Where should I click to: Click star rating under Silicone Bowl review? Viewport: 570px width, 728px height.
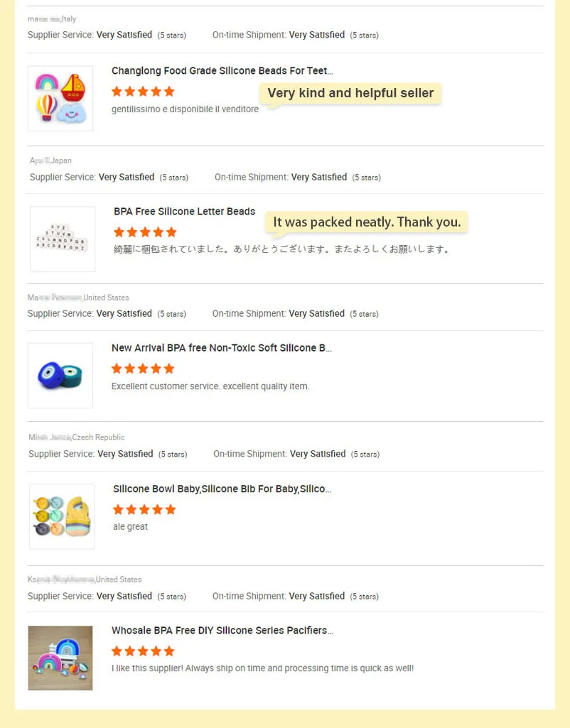tap(144, 510)
